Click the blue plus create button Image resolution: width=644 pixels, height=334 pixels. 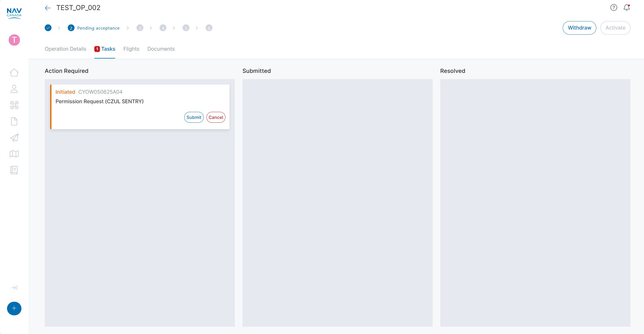pyautogui.click(x=14, y=309)
